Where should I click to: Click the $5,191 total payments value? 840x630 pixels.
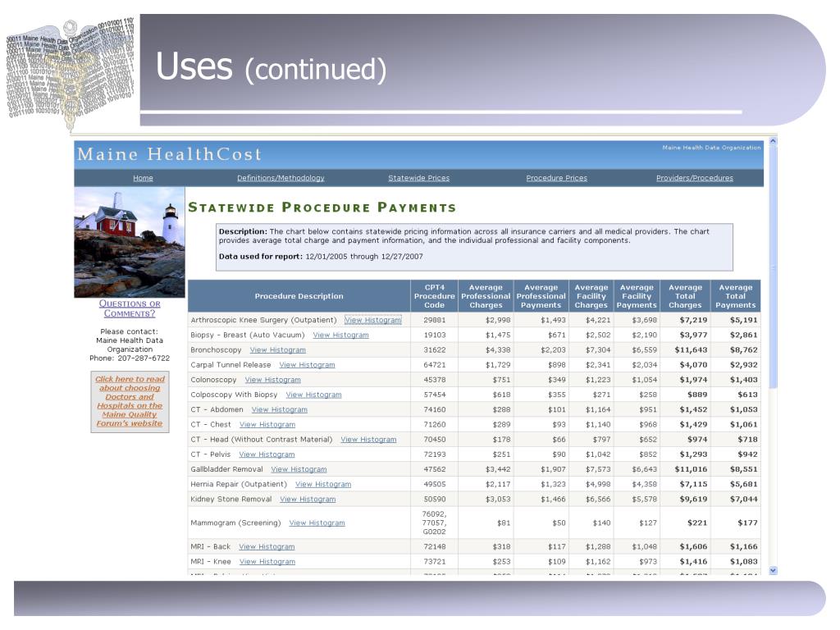[x=744, y=320]
